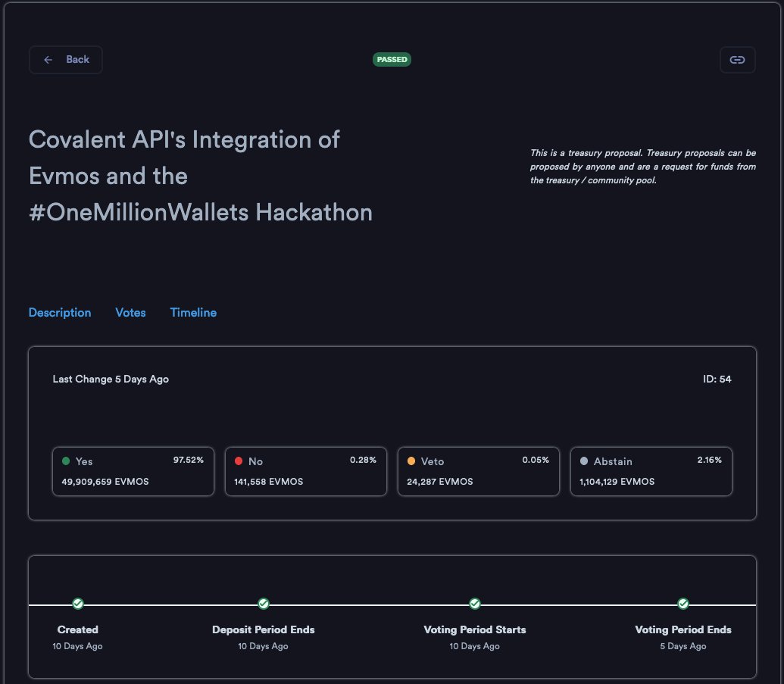The width and height of the screenshot is (784, 684).
Task: Click the orange Veto indicator dot
Action: [411, 461]
